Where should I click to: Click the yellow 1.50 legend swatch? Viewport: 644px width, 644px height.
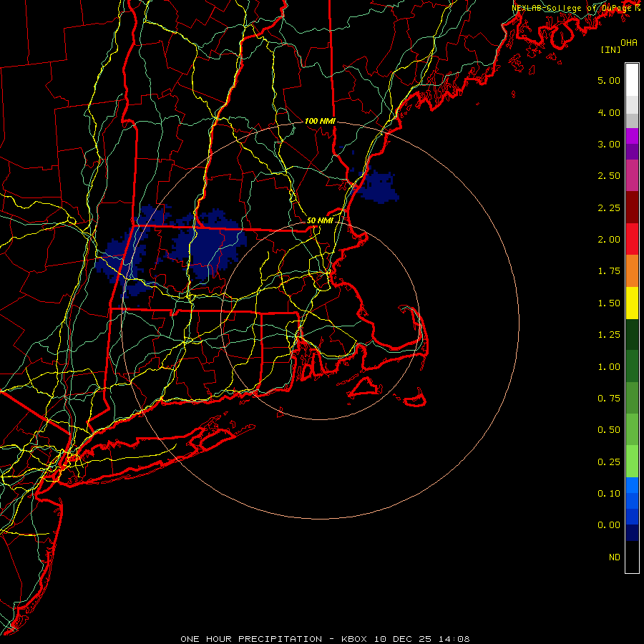632,303
